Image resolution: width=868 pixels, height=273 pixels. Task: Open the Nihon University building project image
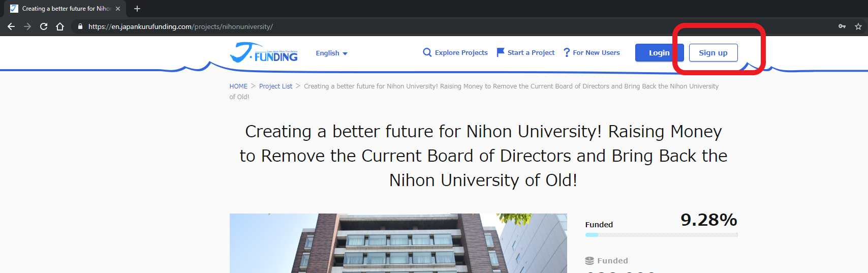(x=398, y=243)
